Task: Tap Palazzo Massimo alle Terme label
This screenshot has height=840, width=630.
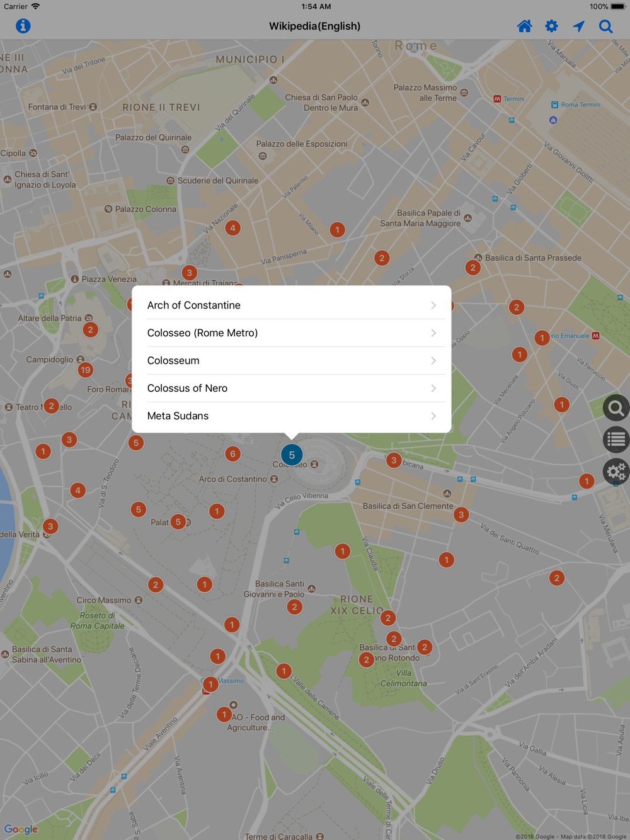Action: coord(425,93)
